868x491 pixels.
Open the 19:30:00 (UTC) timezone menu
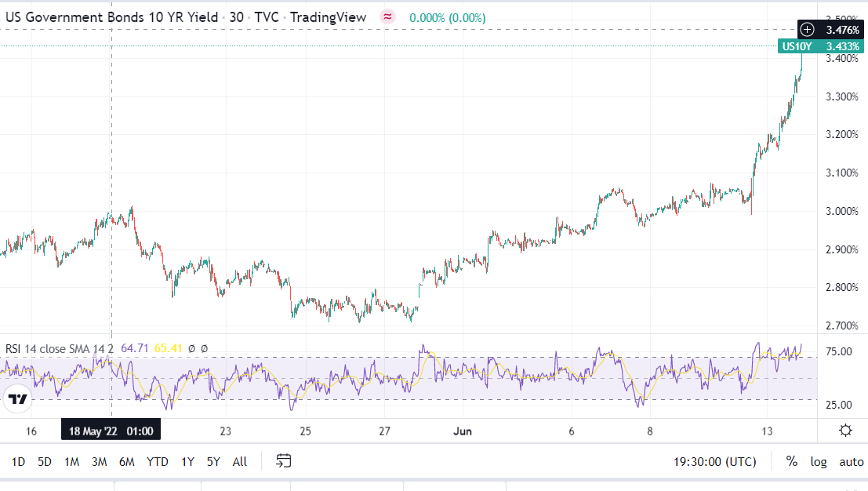click(x=714, y=461)
